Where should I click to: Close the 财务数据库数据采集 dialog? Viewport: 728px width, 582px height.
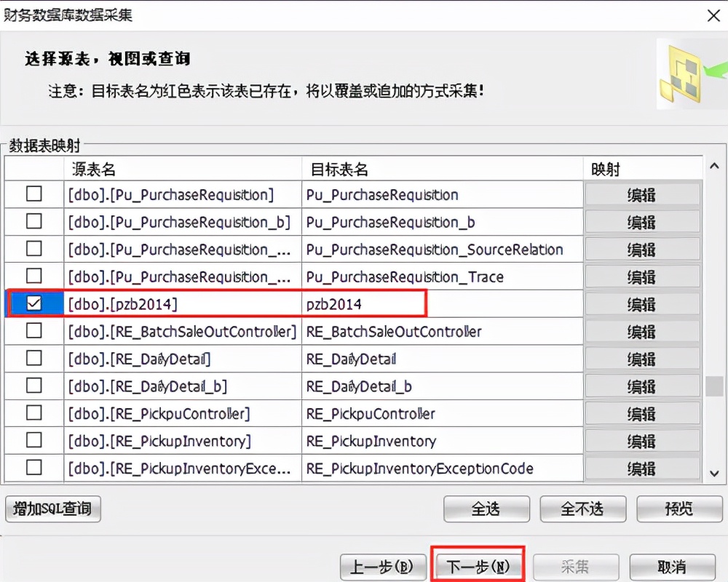click(713, 15)
